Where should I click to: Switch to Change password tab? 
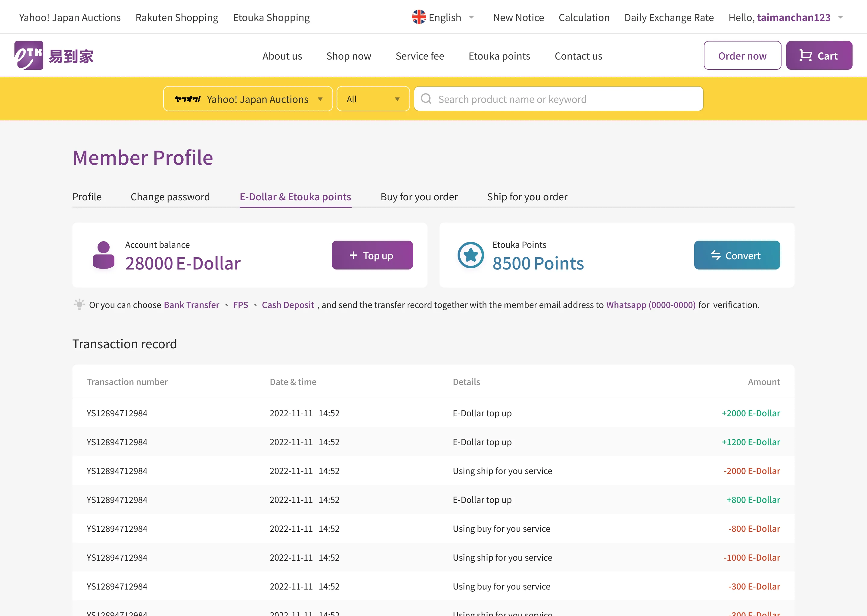pyautogui.click(x=170, y=196)
